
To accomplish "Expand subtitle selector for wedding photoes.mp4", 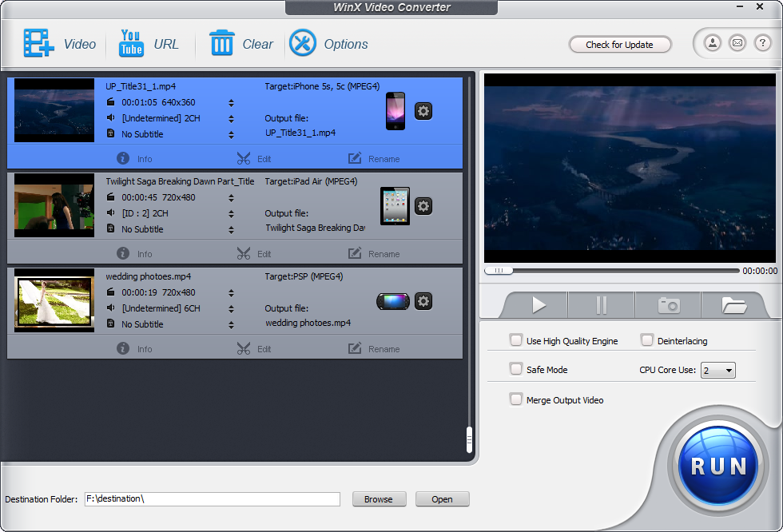I will (231, 324).
